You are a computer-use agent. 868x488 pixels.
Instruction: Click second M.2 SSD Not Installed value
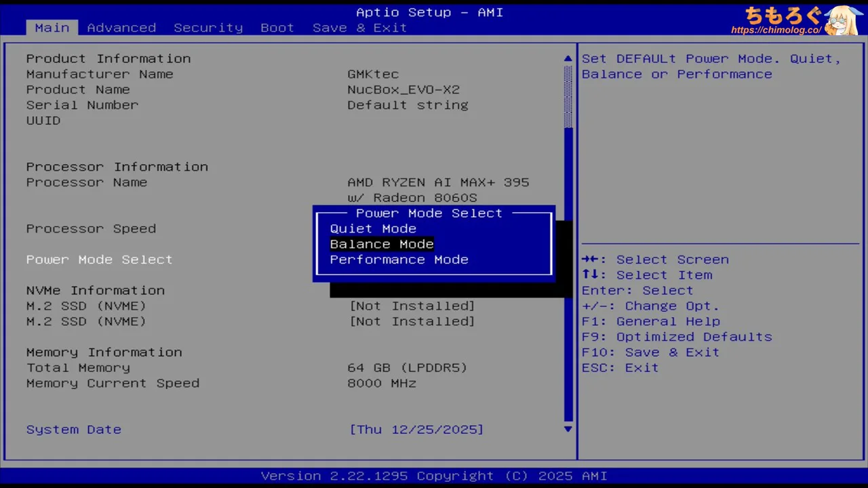coord(412,322)
